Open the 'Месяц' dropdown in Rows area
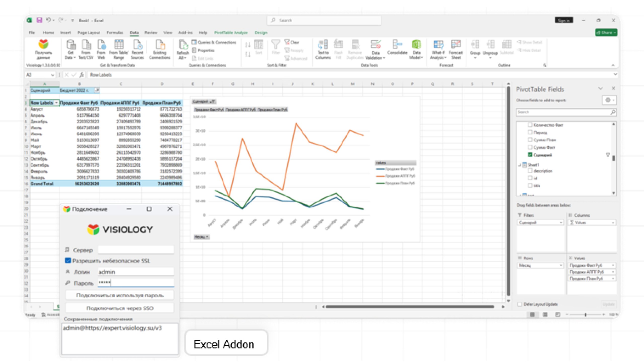Viewport: 644px width, 362px height. coord(560,265)
